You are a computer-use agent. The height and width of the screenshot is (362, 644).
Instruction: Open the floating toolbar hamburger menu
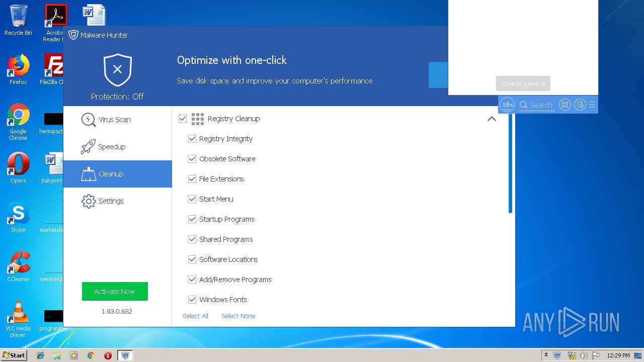point(592,105)
